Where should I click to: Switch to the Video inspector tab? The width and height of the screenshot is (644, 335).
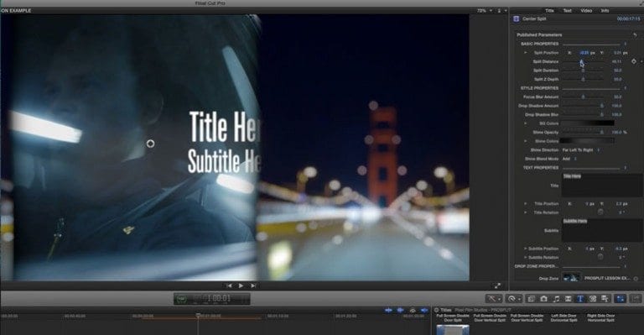(586, 11)
